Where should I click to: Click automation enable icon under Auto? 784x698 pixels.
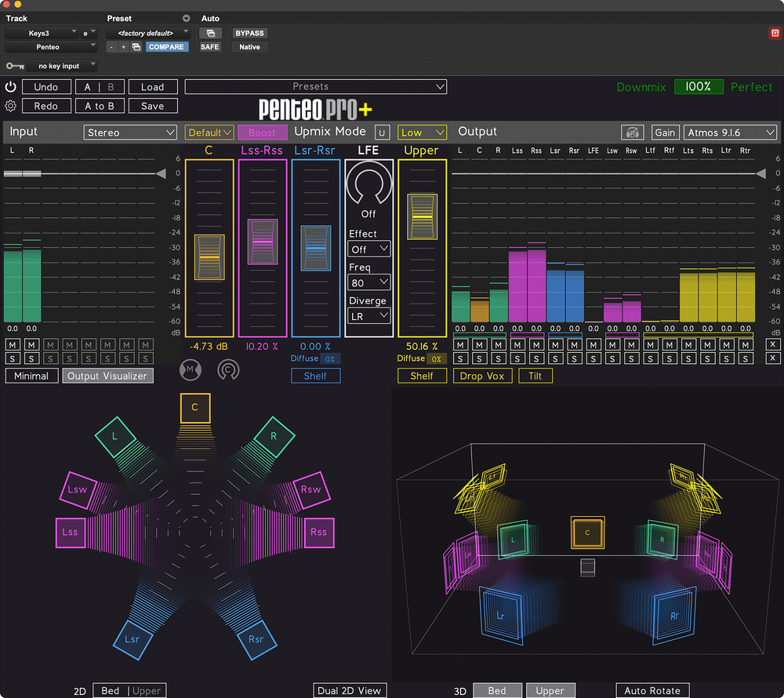pyautogui.click(x=210, y=33)
